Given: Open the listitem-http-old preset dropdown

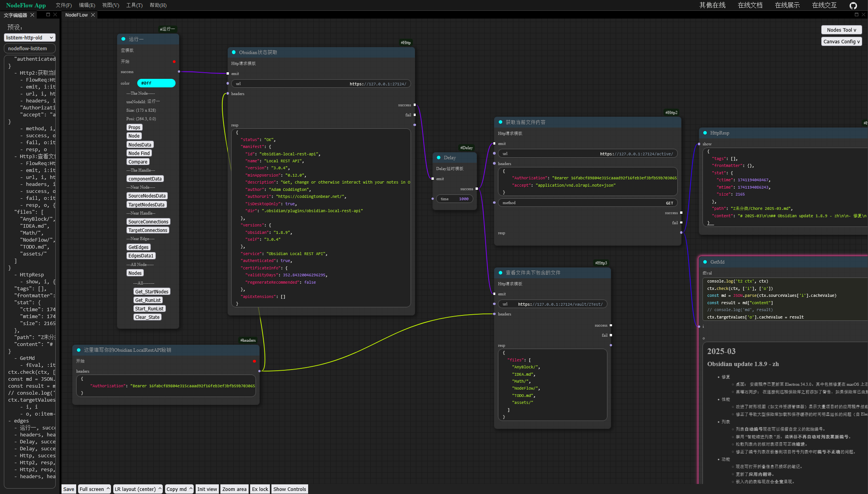Looking at the screenshot, I should pyautogui.click(x=30, y=37).
